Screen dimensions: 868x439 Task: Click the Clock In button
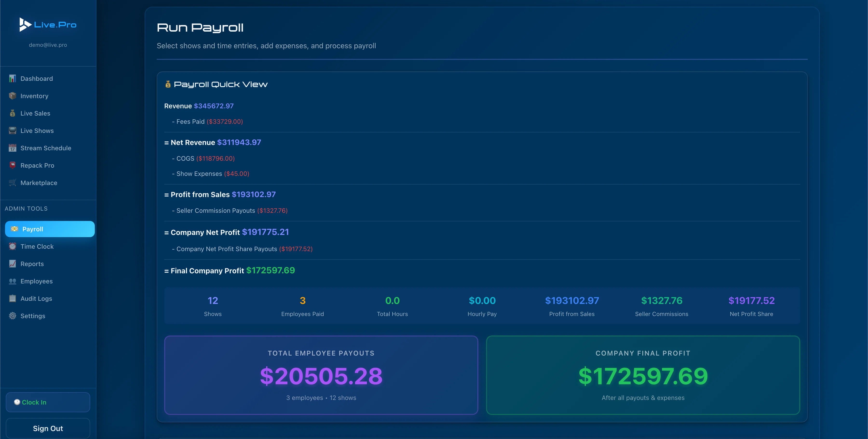click(47, 402)
